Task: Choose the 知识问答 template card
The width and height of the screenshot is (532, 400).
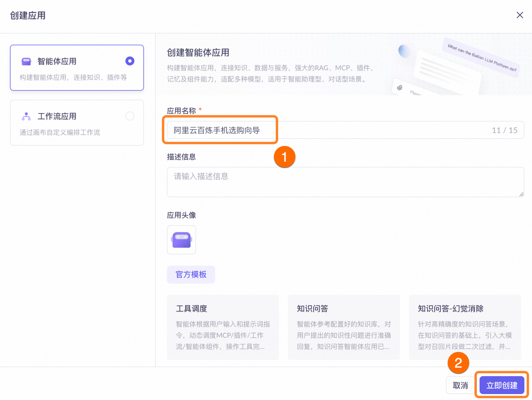Action: pyautogui.click(x=344, y=327)
